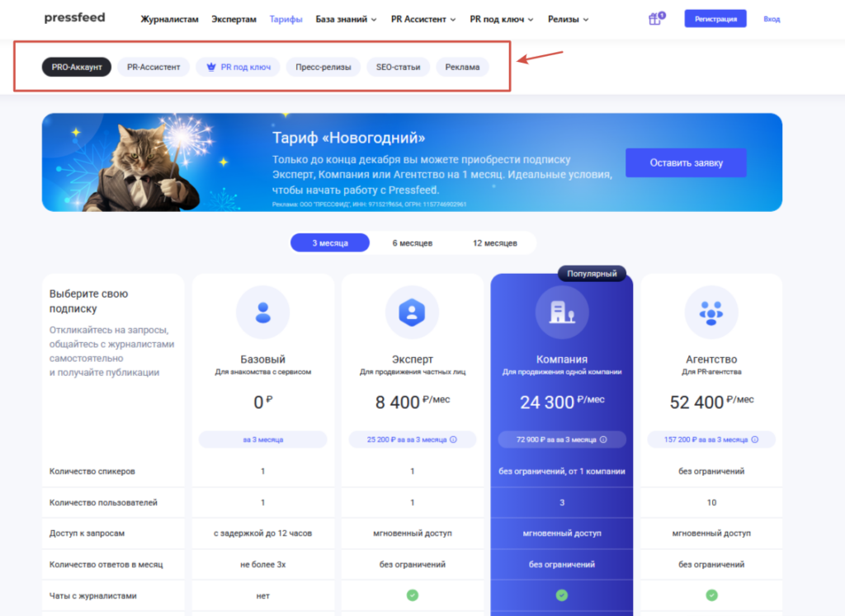Image resolution: width=845 pixels, height=616 pixels.
Task: Click the 8 400 ₽/мес price
Action: 413,402
